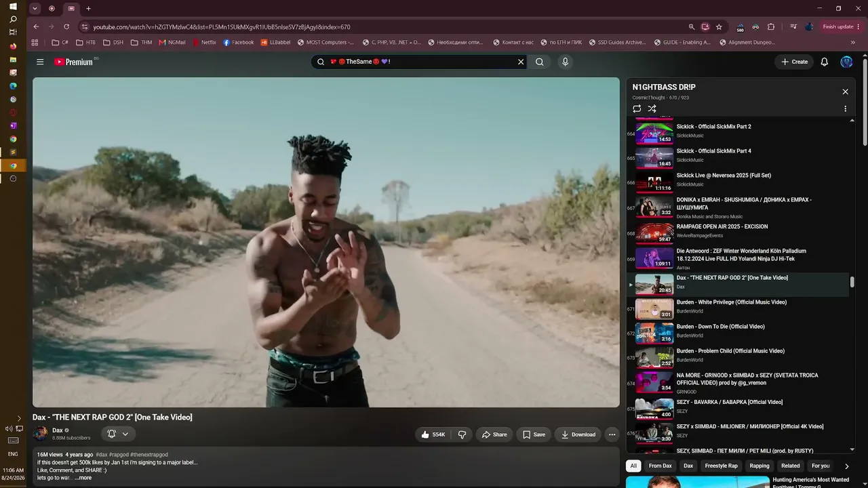Select the Related filter chip
Image resolution: width=868 pixels, height=488 pixels.
(x=790, y=466)
